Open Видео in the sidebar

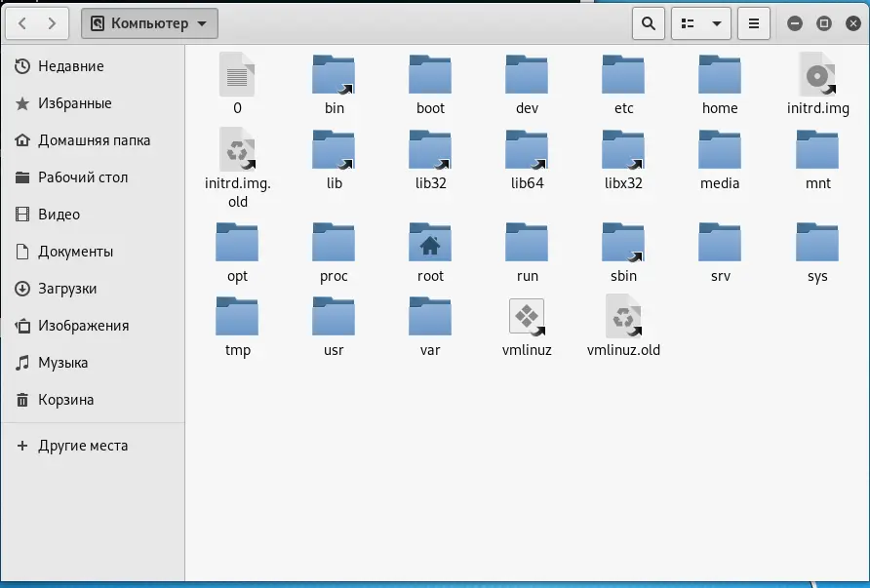tap(93, 215)
